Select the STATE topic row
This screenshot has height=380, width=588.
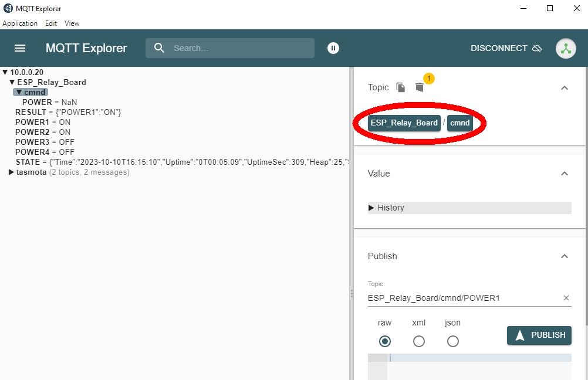click(x=183, y=162)
